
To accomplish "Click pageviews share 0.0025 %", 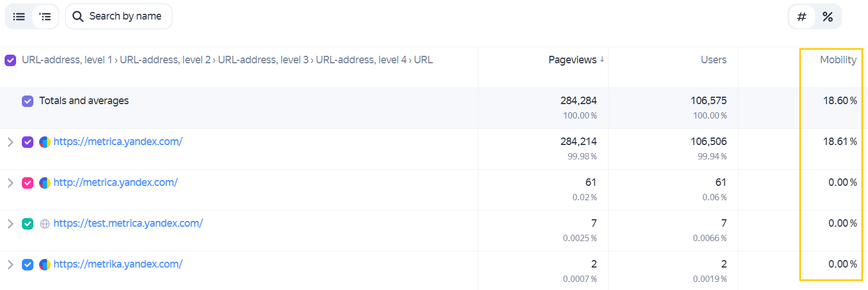I will click(x=580, y=238).
